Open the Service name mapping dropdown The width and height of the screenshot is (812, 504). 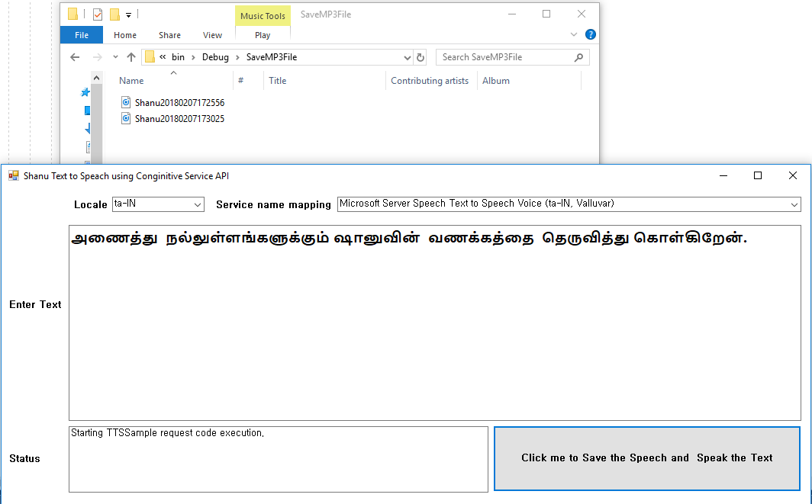(x=794, y=204)
